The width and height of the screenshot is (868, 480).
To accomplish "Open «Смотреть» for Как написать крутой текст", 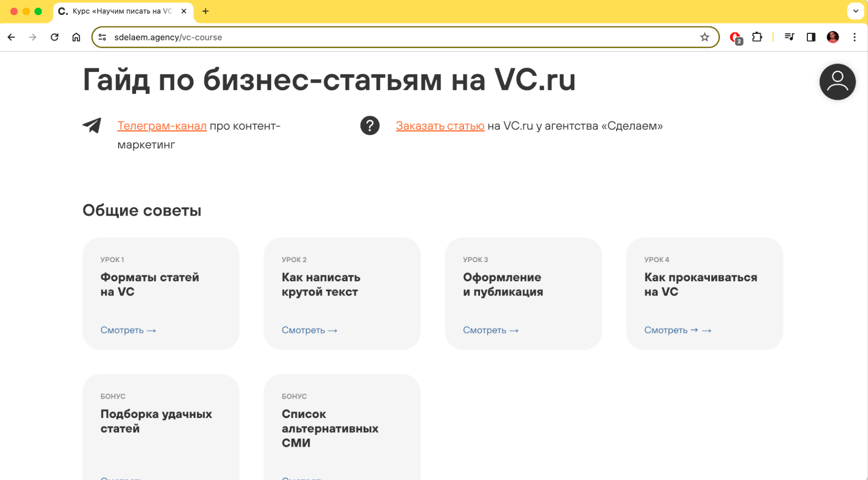I will coord(310,330).
